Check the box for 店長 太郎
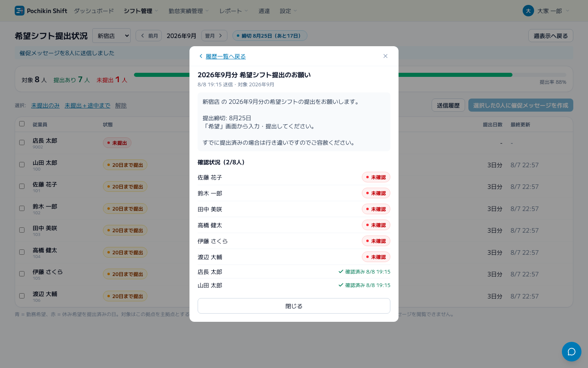The image size is (588, 368). click(22, 143)
